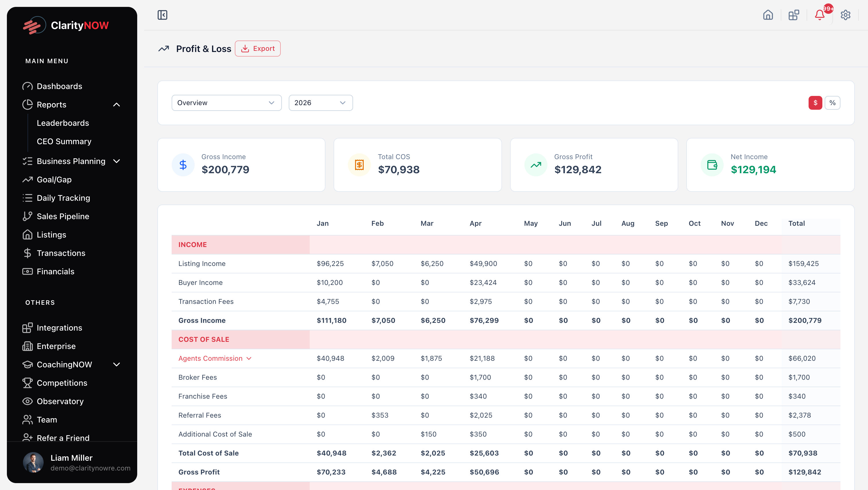Click the Refer a Friend link
Viewport: 868px width, 490px height.
(63, 438)
